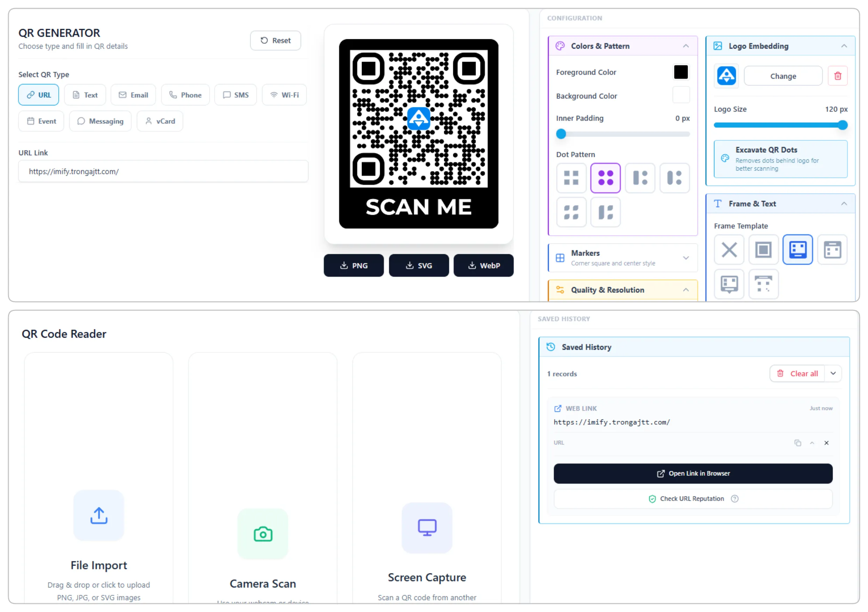Pick the sixth frame template with top bar
868x612 pixels.
click(763, 284)
